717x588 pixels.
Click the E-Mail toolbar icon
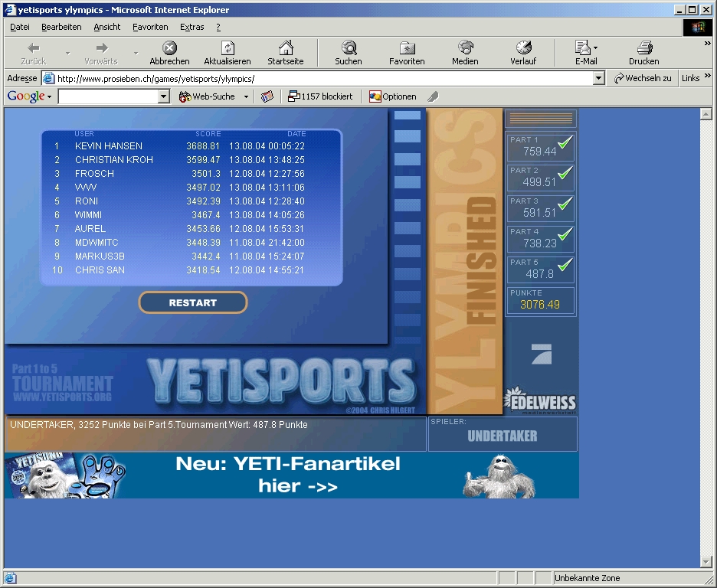pyautogui.click(x=582, y=47)
